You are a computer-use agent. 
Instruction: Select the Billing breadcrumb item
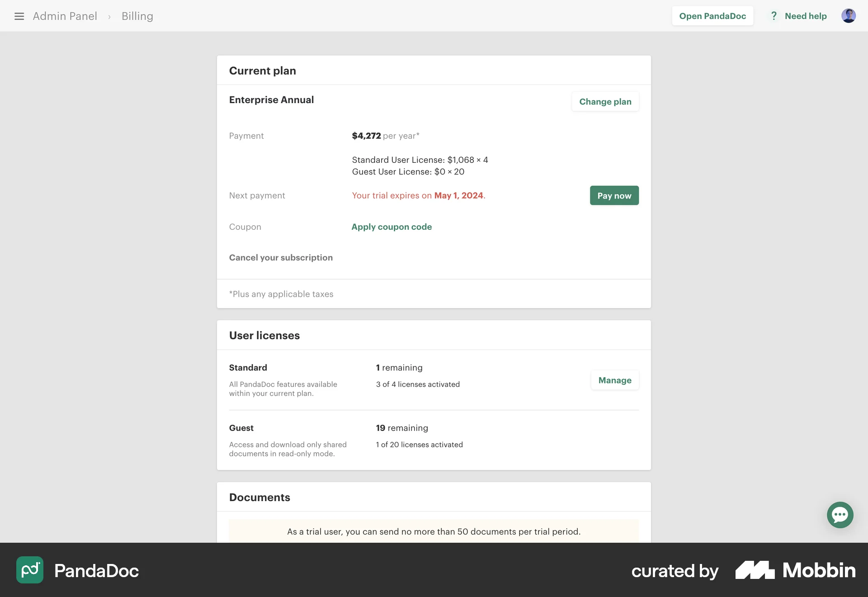[137, 16]
